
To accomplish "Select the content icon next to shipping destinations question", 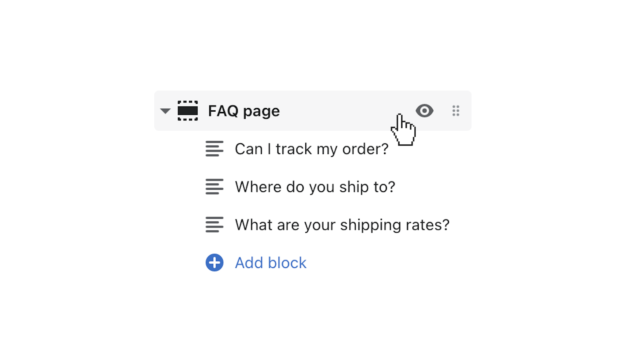I will (x=214, y=187).
